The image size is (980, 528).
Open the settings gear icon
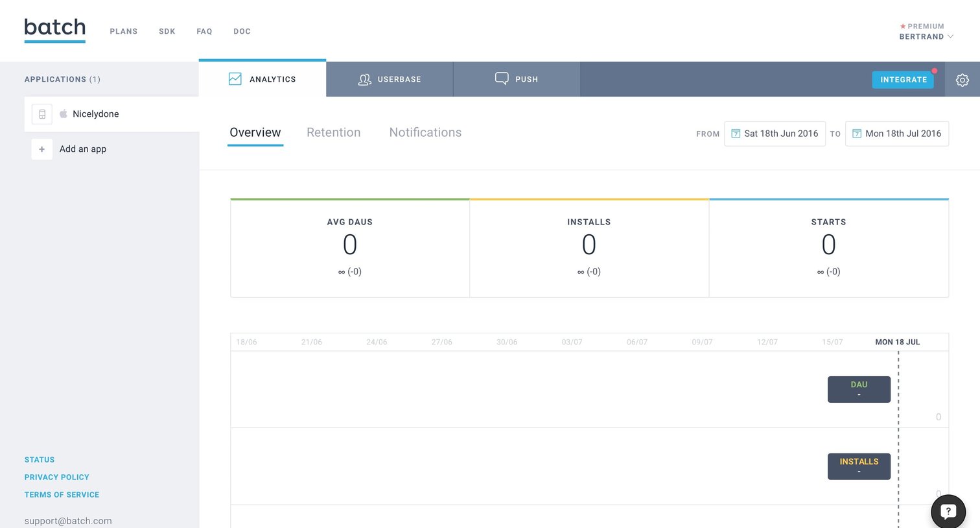(962, 80)
